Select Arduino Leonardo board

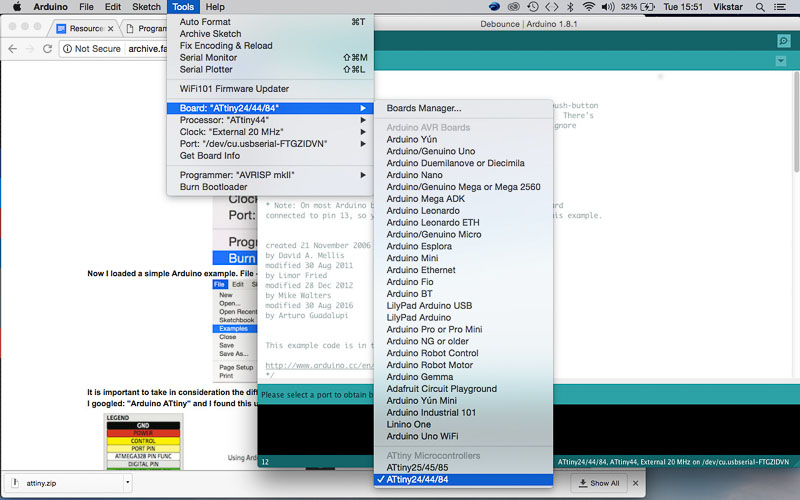tap(463, 211)
